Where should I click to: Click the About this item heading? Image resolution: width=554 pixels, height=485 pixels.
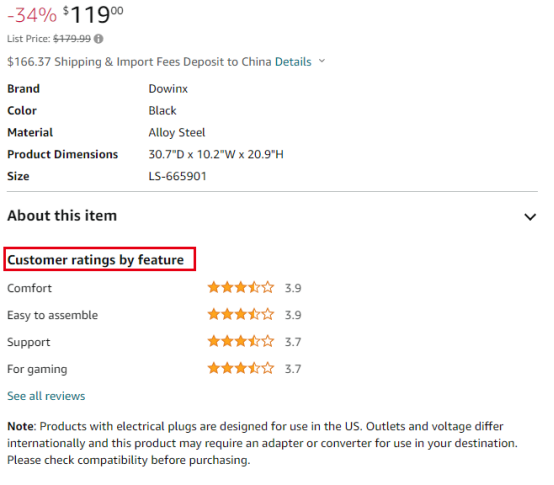tap(62, 215)
